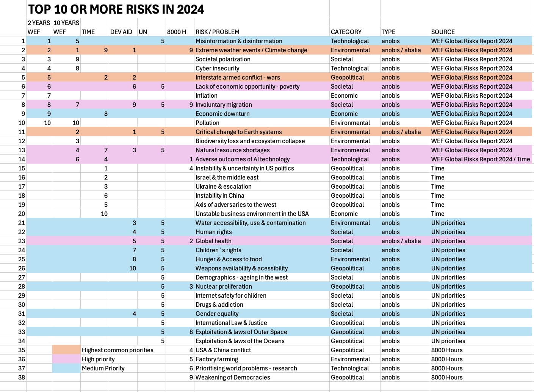Click the 'Misinformation & disinformation' cell
The height and width of the screenshot is (392, 534).
click(239, 41)
